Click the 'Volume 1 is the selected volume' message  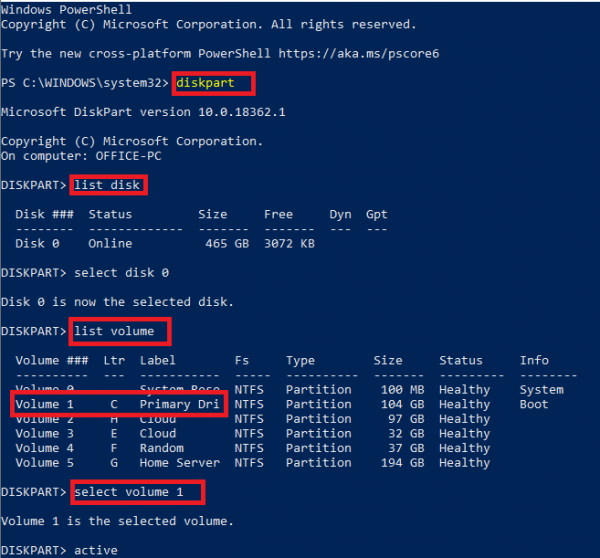117,521
